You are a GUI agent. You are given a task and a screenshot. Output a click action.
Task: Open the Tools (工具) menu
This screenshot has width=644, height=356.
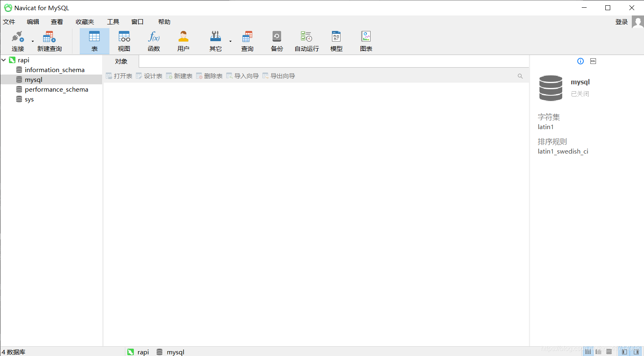click(113, 22)
